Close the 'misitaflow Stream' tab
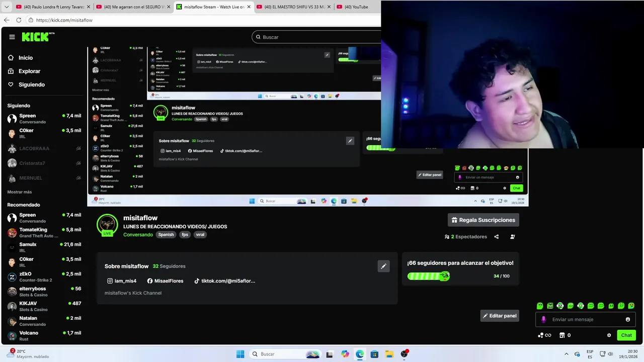This screenshot has width=644, height=362. 249,7
